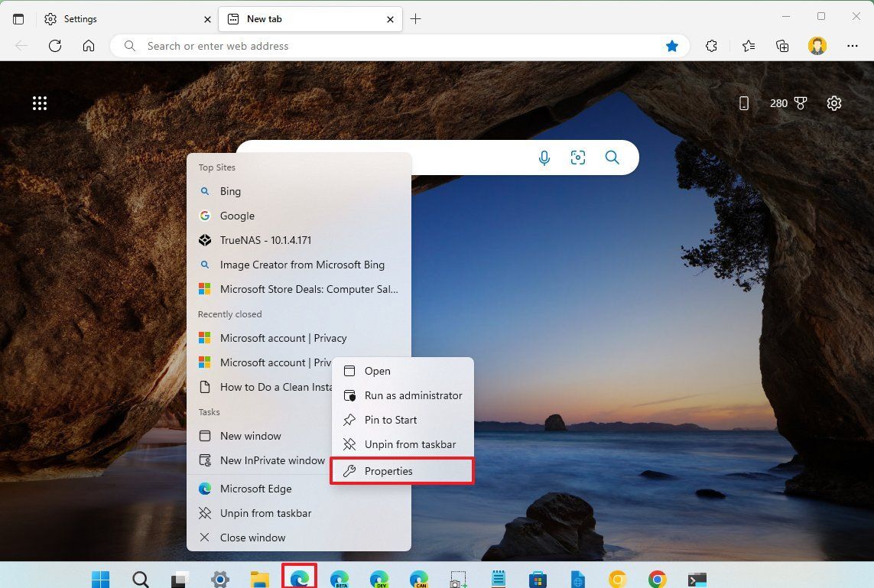Open visual search using the camera icon
Viewport: 874px width, 588px height.
pyautogui.click(x=578, y=158)
